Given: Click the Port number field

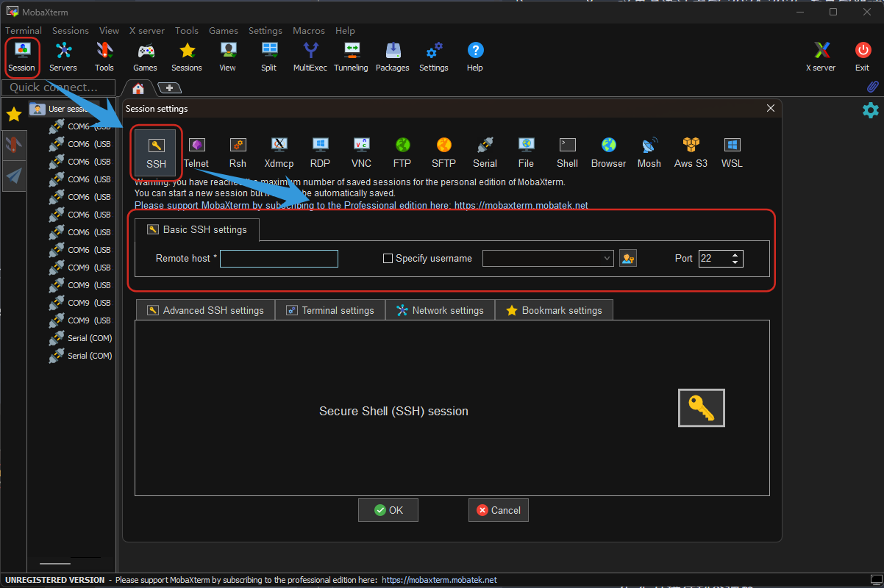Looking at the screenshot, I should pyautogui.click(x=714, y=259).
